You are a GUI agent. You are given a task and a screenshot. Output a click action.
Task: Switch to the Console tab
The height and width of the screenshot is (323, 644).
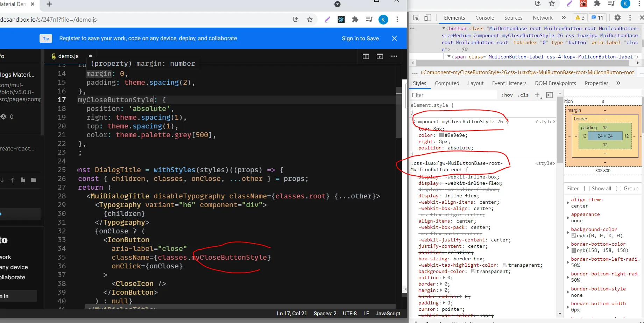click(x=484, y=18)
